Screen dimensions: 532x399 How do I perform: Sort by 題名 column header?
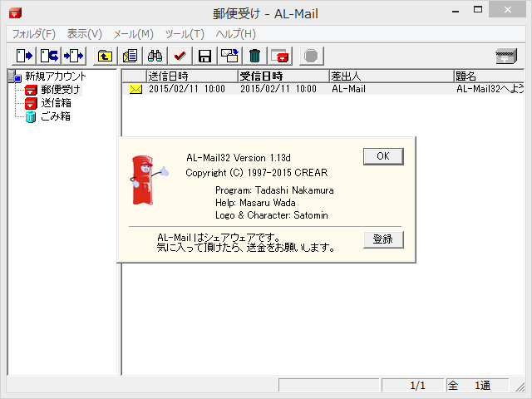[x=490, y=76]
